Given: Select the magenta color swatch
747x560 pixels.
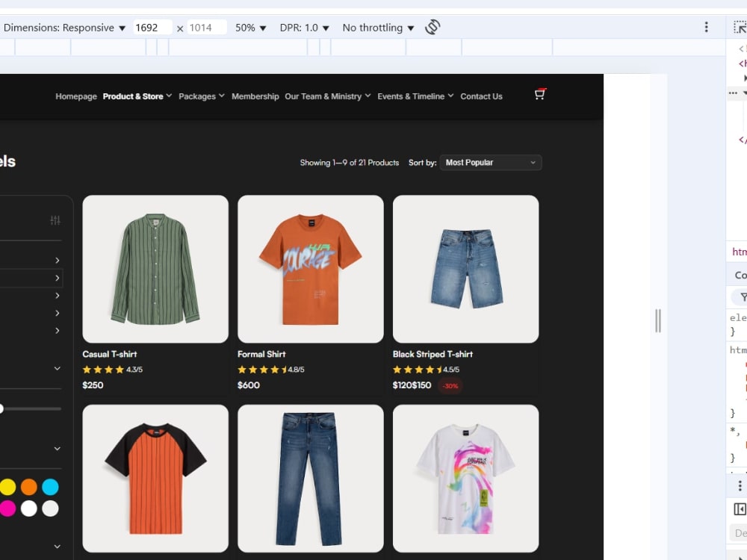Looking at the screenshot, I should [x=7, y=508].
